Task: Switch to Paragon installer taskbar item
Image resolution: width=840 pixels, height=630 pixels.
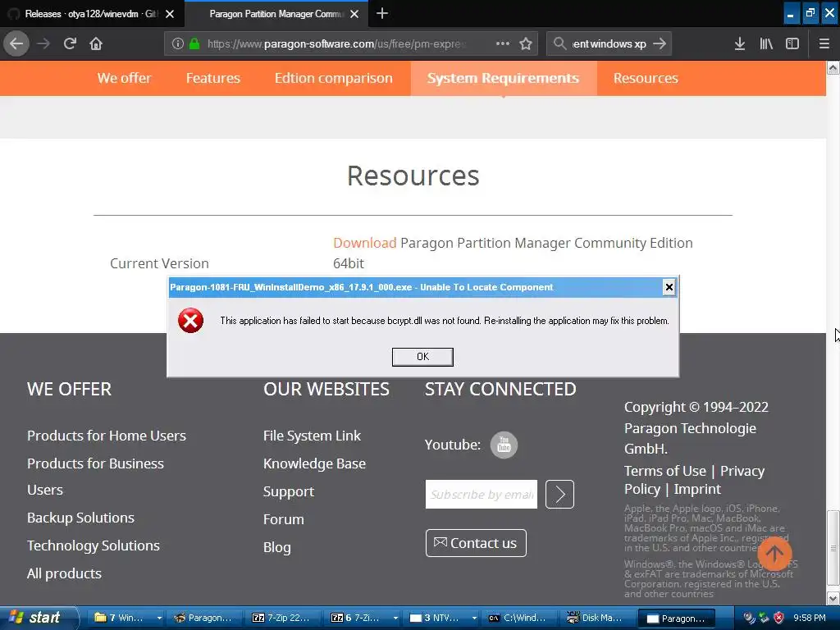Action: [203, 618]
